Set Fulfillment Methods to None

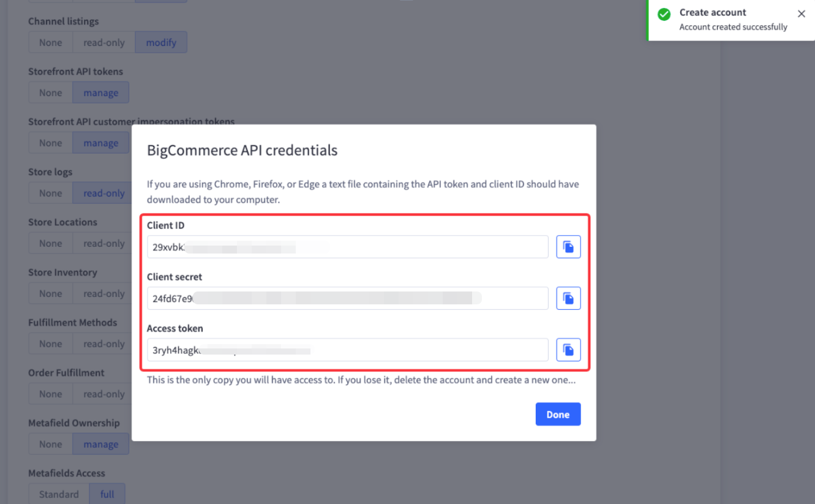coord(50,344)
